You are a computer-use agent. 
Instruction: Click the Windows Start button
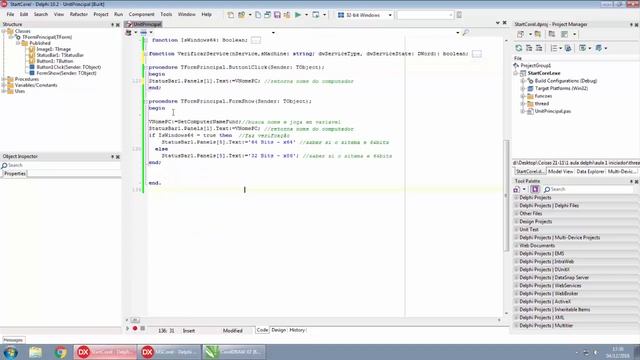10,352
